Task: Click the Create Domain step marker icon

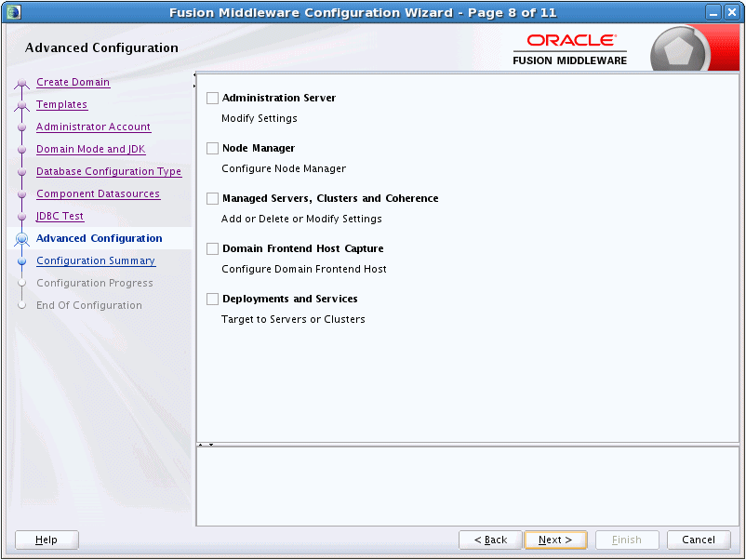Action: click(22, 85)
